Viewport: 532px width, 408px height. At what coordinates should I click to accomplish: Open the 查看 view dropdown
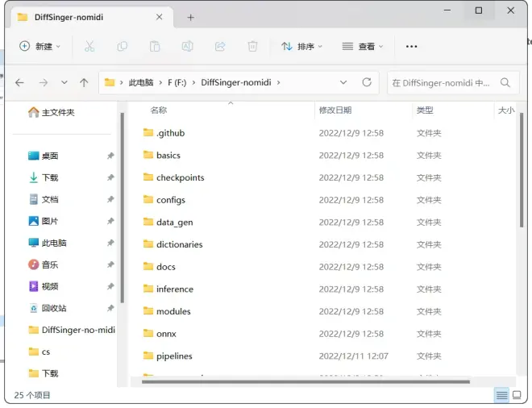pos(363,46)
